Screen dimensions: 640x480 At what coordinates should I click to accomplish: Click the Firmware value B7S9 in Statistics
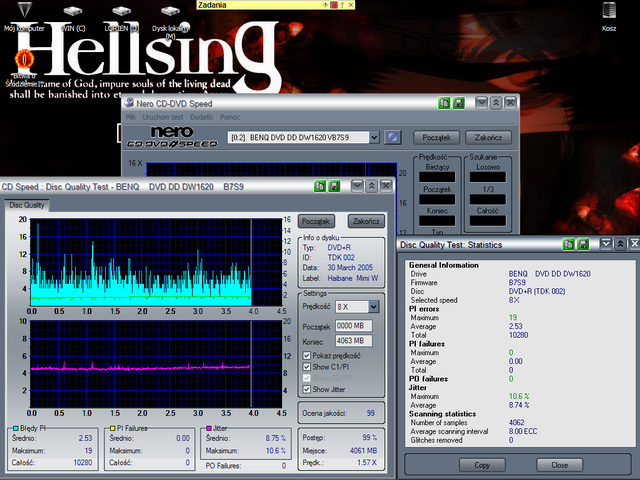(517, 282)
